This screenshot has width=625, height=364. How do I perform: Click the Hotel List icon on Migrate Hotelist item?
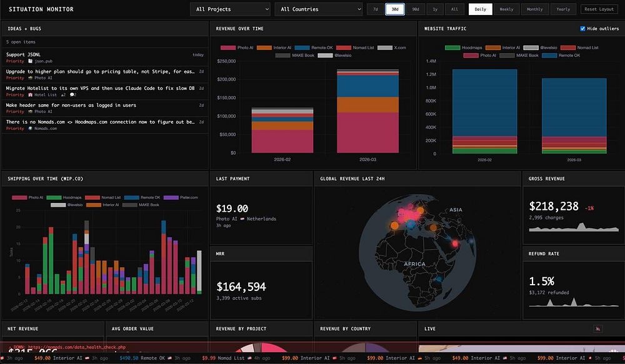pyautogui.click(x=30, y=95)
